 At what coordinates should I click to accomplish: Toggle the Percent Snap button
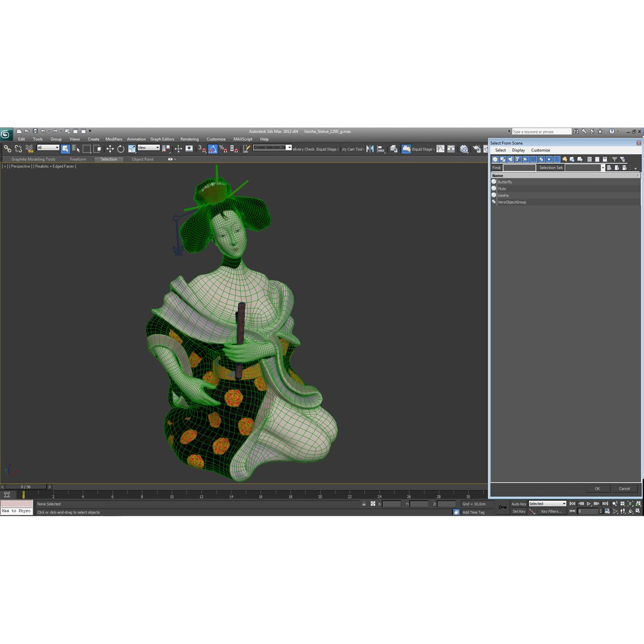pyautogui.click(x=224, y=148)
